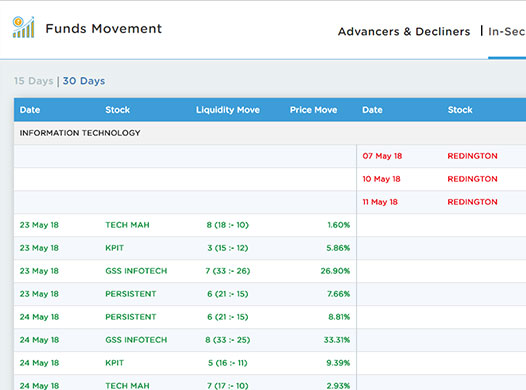
Task: Click the red 07 May 18 date
Action: point(382,156)
